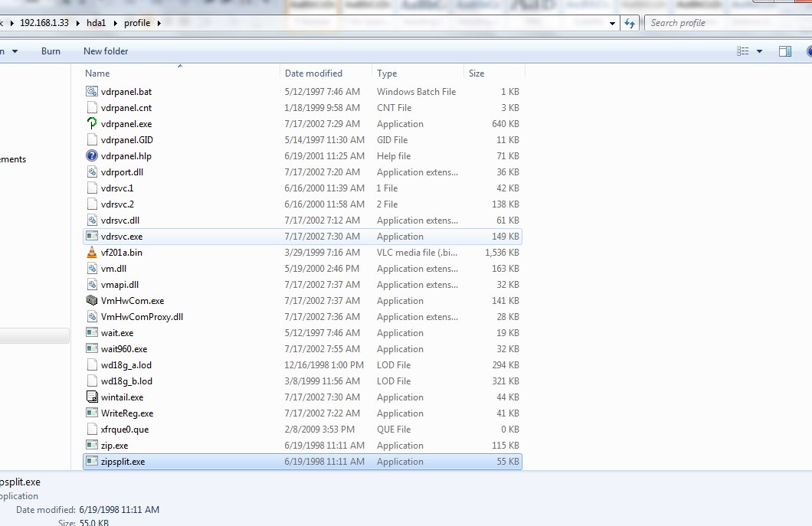Click the Burn toolbar button
The height and width of the screenshot is (526, 812).
(51, 51)
